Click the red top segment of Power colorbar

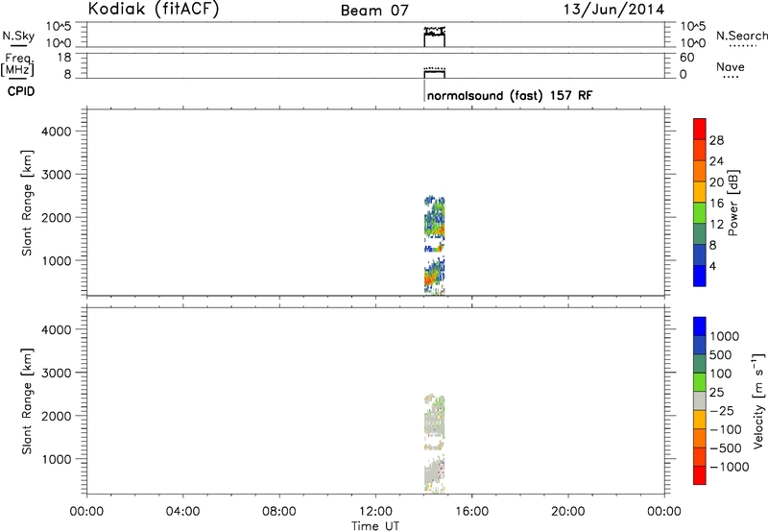click(x=700, y=129)
